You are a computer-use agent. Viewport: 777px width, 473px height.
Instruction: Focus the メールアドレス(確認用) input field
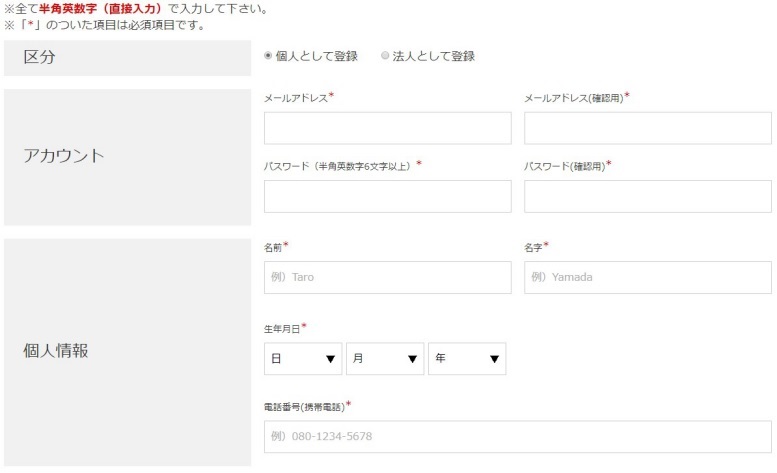pos(648,128)
